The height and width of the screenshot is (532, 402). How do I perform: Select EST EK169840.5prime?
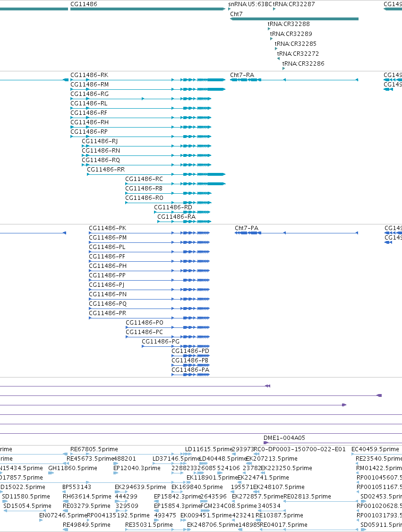point(197,487)
